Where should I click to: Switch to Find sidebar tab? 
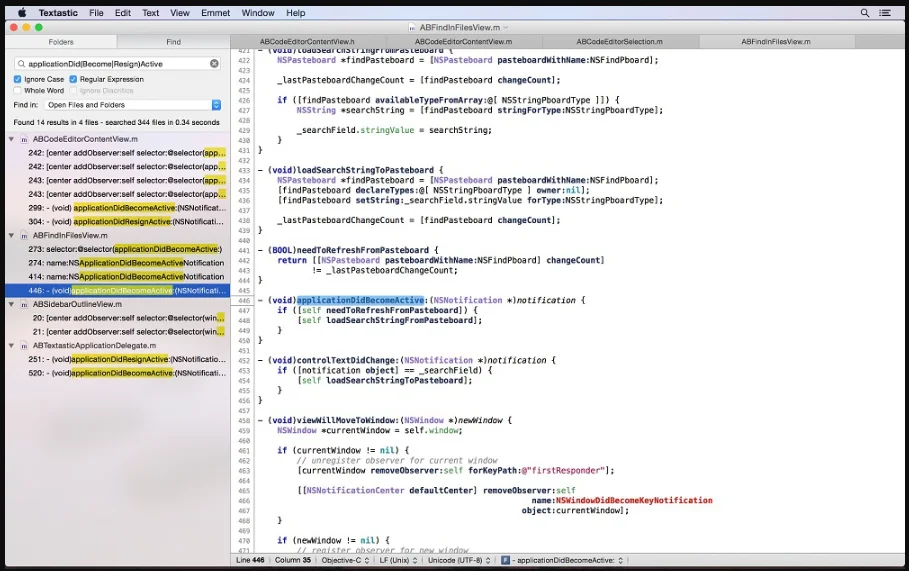173,42
